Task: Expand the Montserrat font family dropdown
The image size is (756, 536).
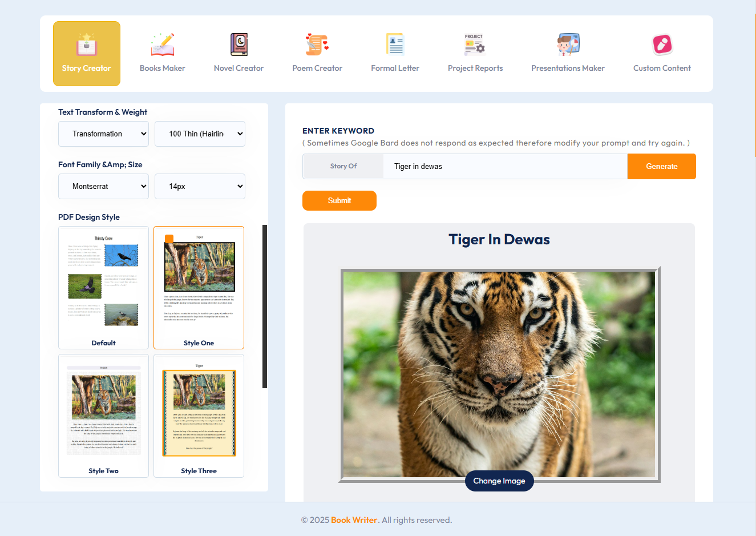Action: (x=103, y=186)
